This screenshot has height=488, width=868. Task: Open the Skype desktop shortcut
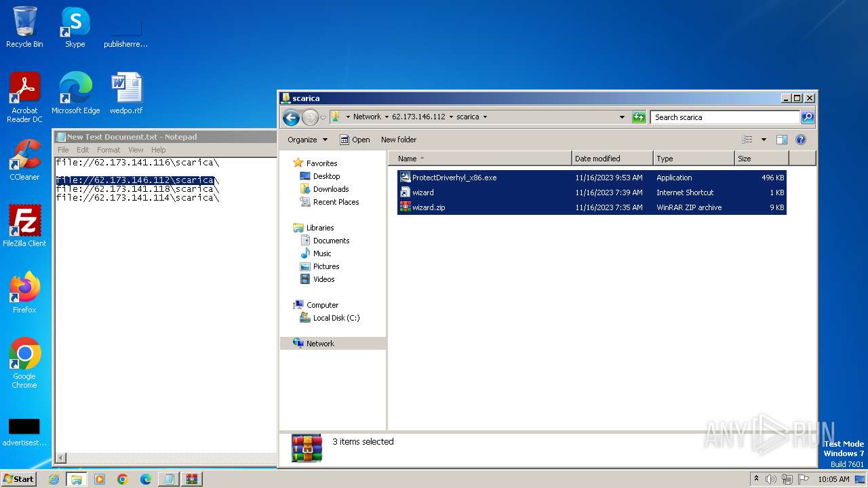[75, 27]
